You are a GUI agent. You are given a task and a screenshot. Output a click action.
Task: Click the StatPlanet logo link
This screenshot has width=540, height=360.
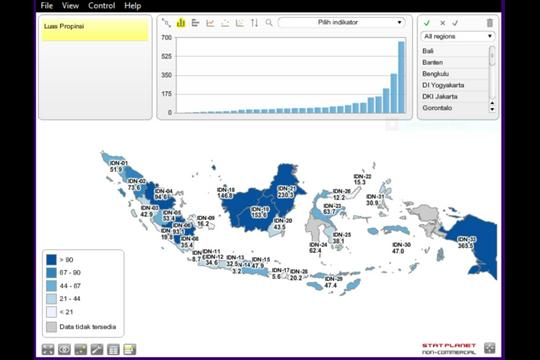pyautogui.click(x=449, y=349)
